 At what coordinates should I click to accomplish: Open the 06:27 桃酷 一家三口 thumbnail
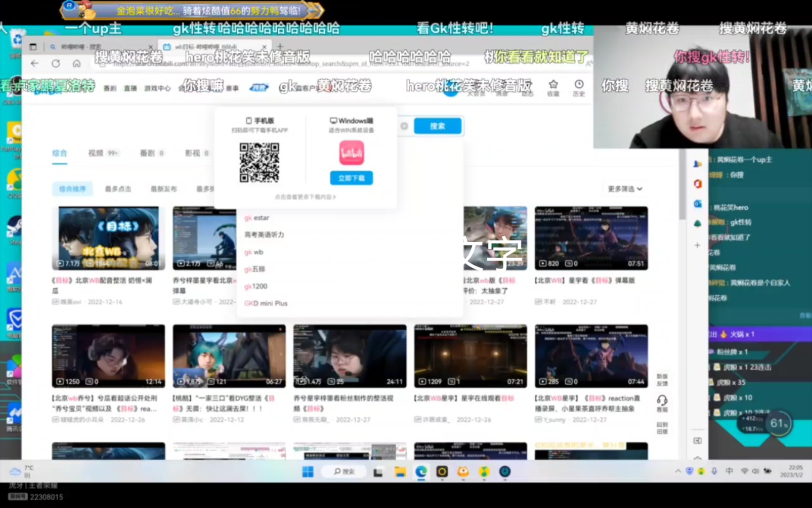click(x=229, y=356)
